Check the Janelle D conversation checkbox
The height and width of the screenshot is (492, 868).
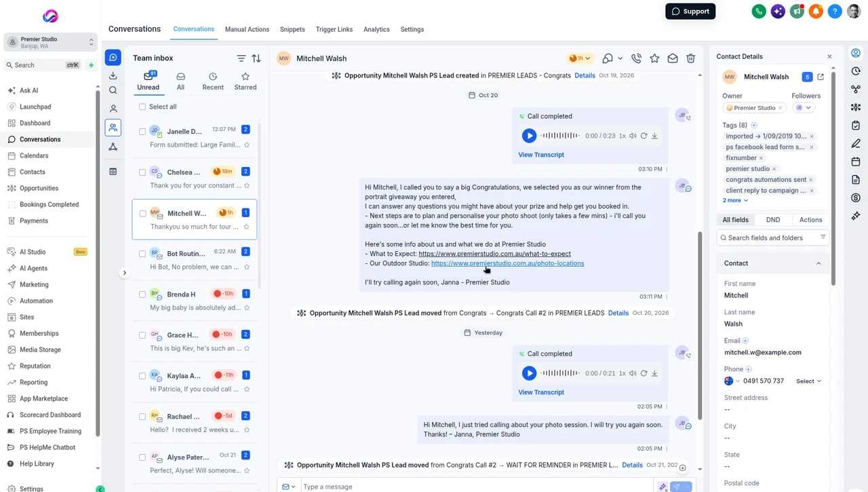tap(142, 132)
